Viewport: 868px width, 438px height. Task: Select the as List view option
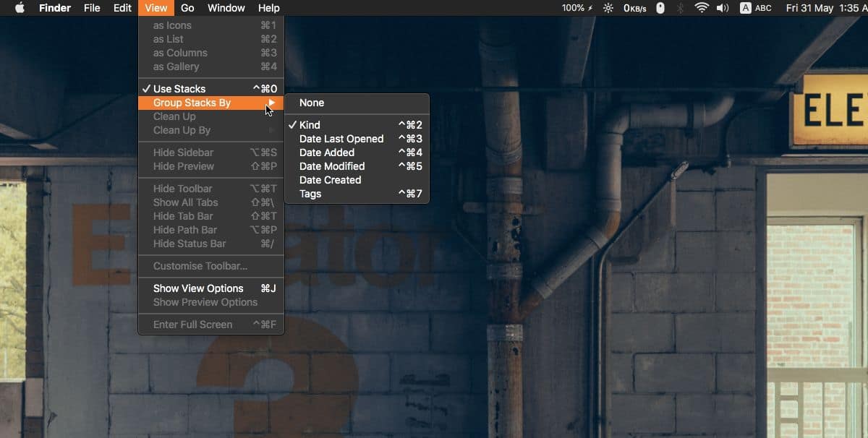[x=211, y=39]
